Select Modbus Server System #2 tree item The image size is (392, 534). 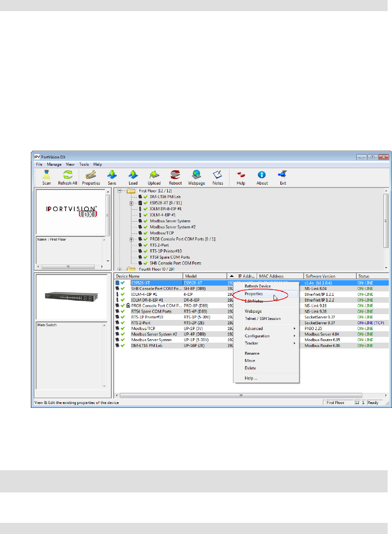(173, 227)
